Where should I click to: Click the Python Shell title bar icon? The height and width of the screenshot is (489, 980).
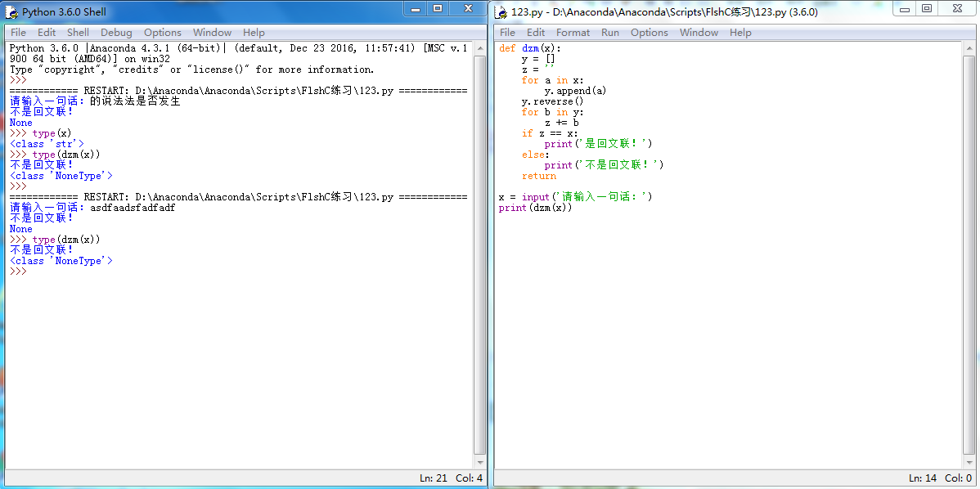(x=12, y=12)
